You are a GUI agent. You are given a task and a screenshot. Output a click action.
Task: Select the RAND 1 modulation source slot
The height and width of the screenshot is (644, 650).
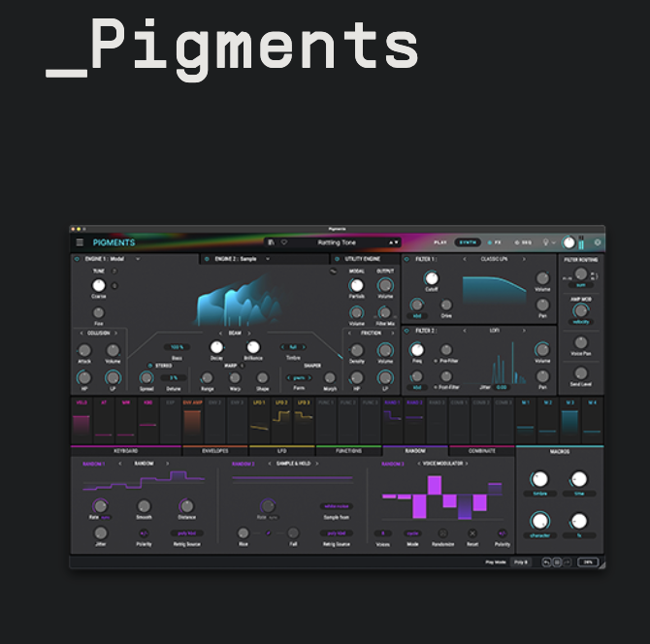click(x=392, y=420)
